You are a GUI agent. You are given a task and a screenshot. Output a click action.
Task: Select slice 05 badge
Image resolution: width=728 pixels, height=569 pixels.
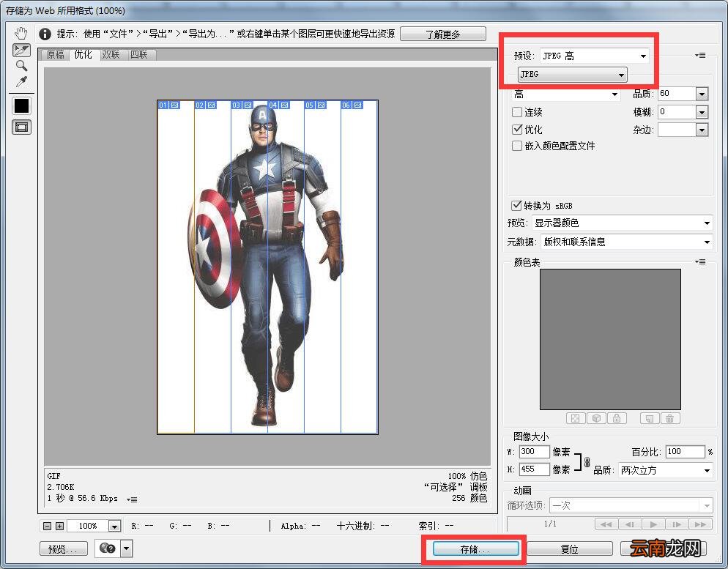(x=316, y=105)
